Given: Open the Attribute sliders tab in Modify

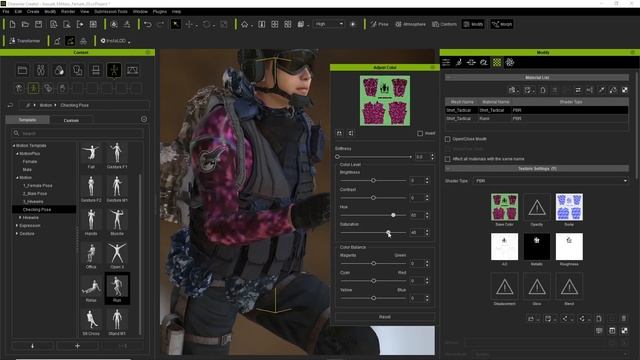Looking at the screenshot, I should coord(446,62).
